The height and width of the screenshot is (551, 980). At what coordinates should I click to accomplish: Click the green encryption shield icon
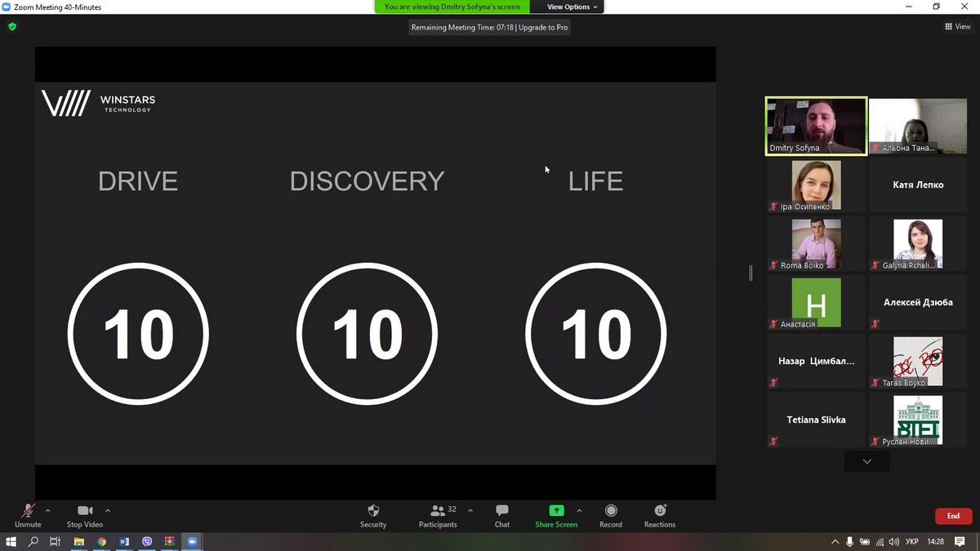[x=12, y=27]
